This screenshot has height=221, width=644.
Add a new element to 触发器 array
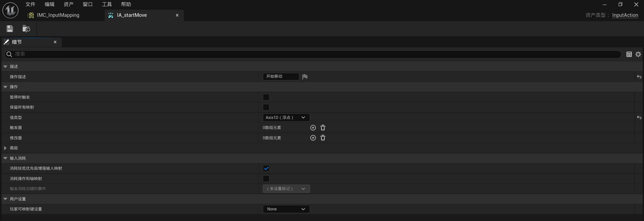click(313, 128)
